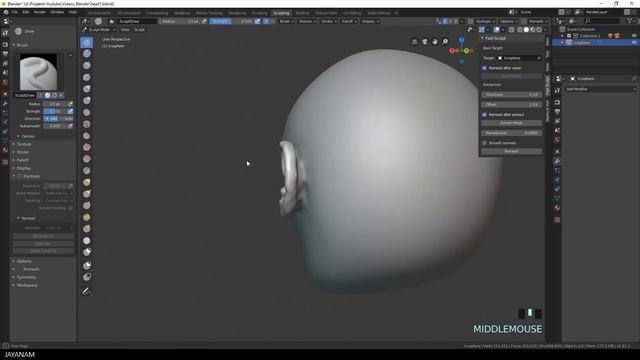Screen dimensions: 640x360
Task: Select the Flatten sculpt brush tool
Action: pos(87,136)
